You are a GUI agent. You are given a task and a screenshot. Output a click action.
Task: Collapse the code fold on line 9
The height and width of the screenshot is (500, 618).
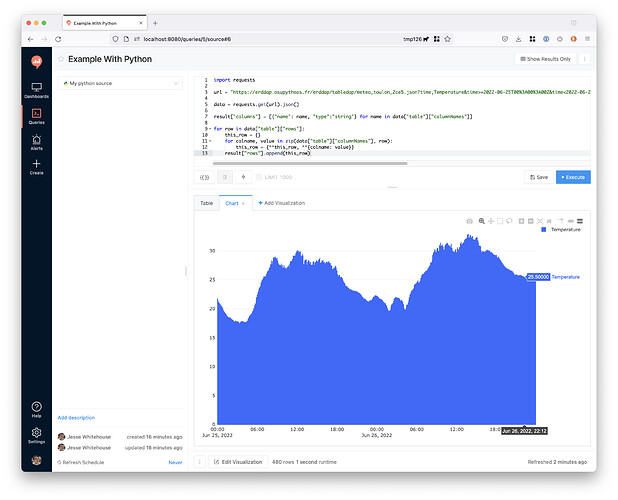point(210,129)
